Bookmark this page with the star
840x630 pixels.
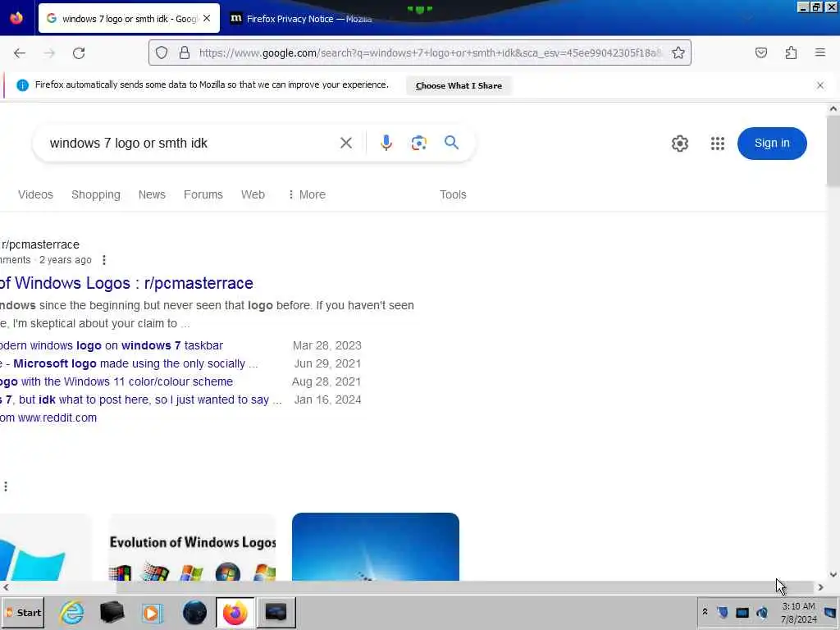tap(678, 52)
